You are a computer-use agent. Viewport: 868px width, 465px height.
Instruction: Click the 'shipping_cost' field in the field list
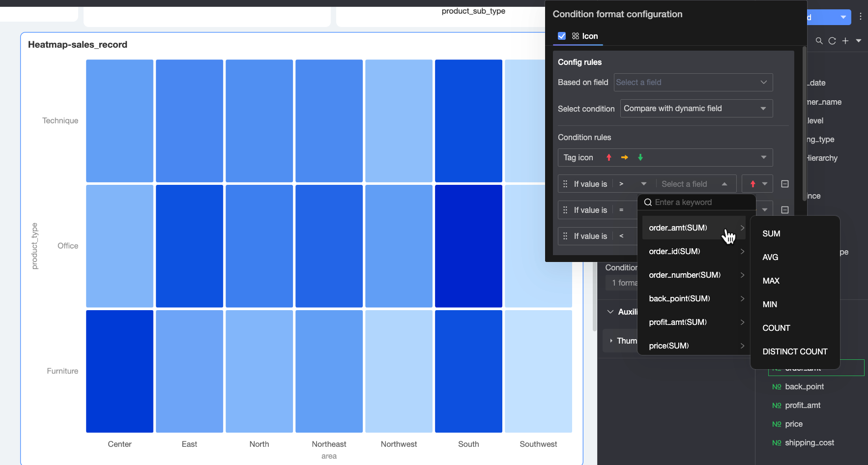tap(810, 443)
